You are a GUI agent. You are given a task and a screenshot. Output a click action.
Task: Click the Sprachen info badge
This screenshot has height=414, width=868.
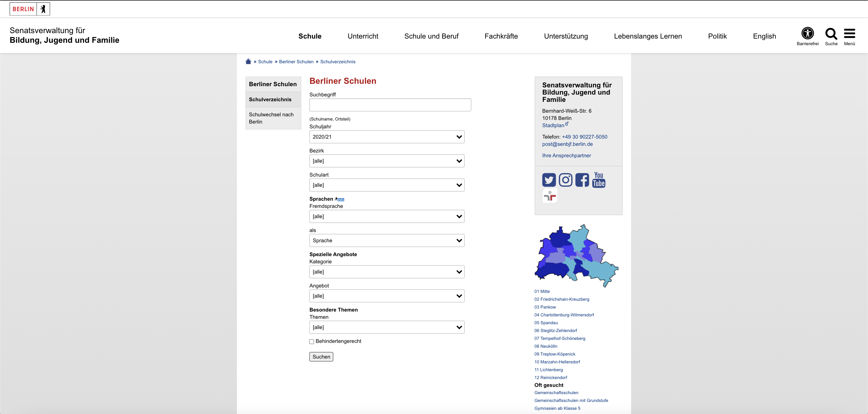coord(340,199)
